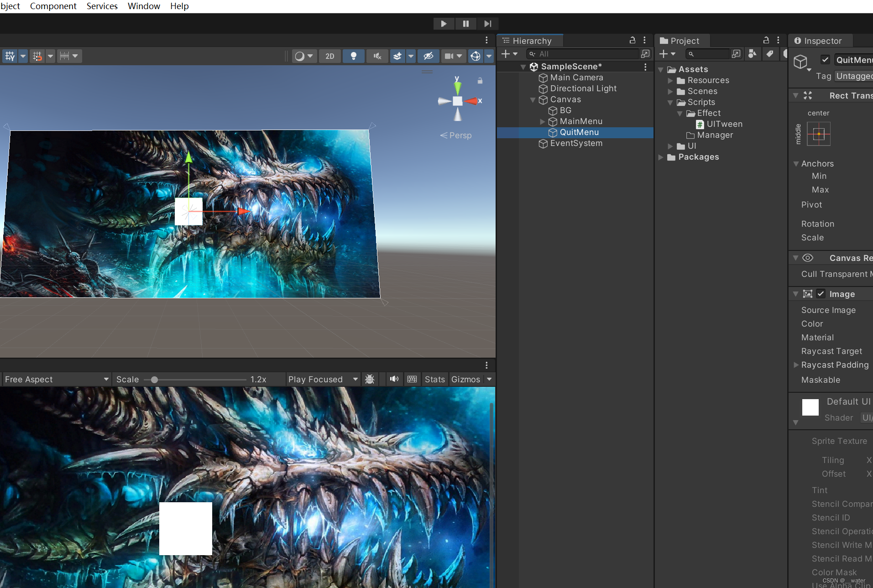Toggle hidden objects visibility eye icon
Viewport: 873px width, 588px height.
pyautogui.click(x=428, y=56)
